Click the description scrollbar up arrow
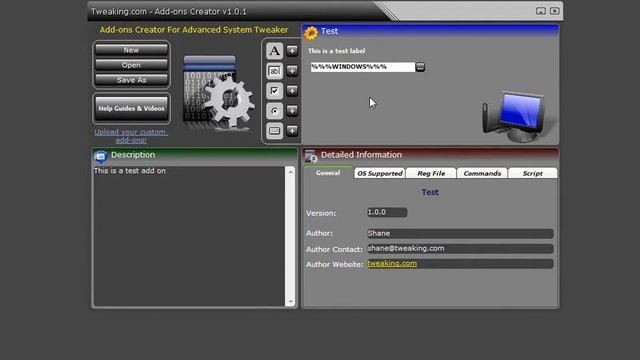Screen dimensions: 640x360 point(291,172)
